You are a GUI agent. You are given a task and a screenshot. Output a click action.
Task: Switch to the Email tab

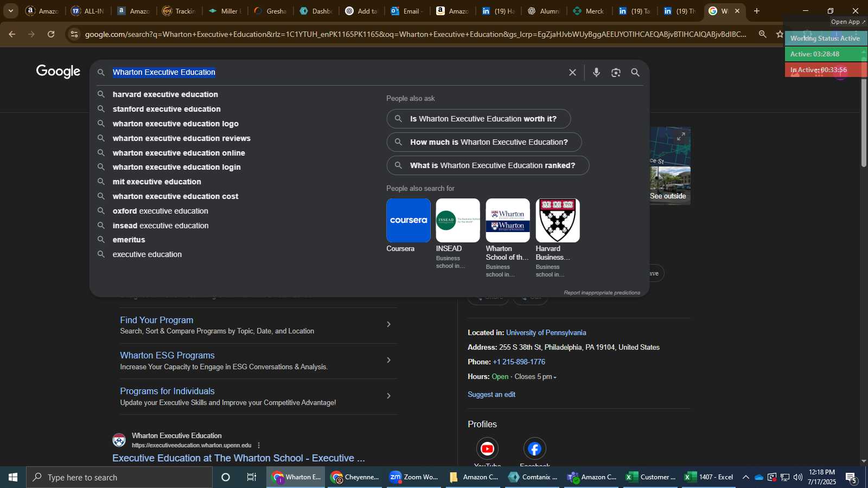click(x=406, y=11)
